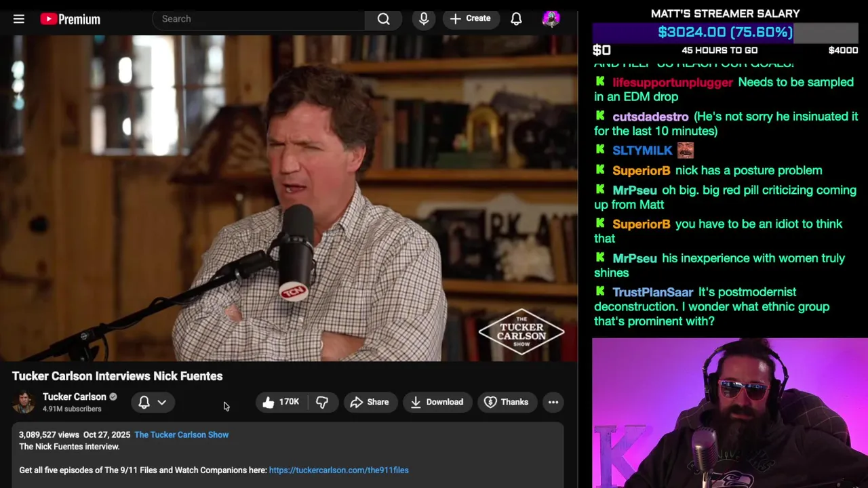Open the Create menu
The image size is (868, 488).
pos(471,18)
